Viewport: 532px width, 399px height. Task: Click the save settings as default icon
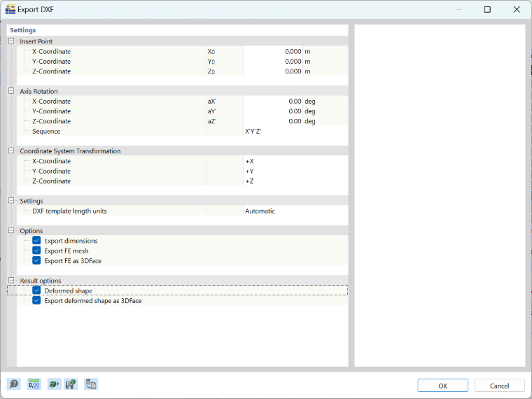(x=71, y=384)
